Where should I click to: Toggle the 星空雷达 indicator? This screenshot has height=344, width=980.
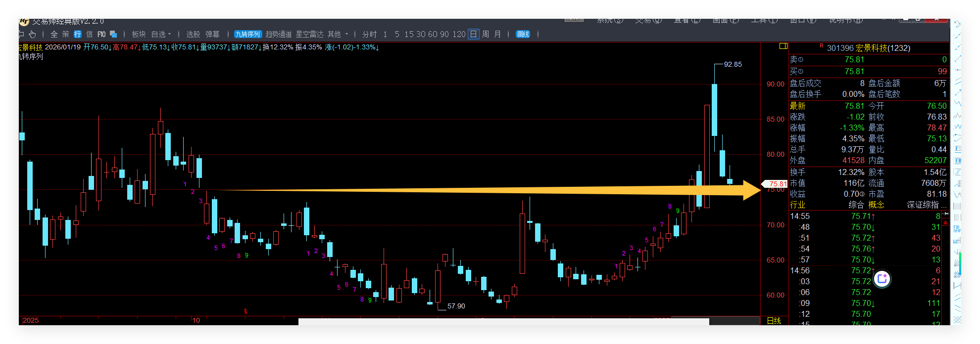[x=309, y=34]
